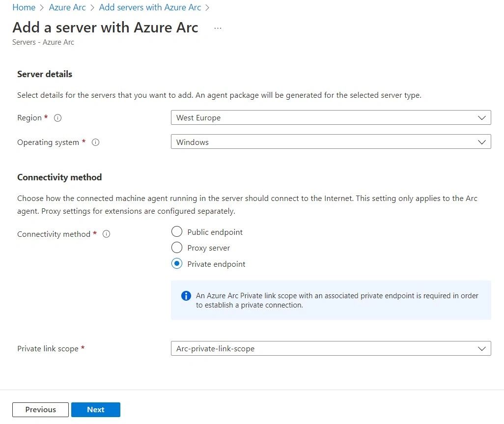Click the Next button
Screen dimensions: 504x424
(96, 410)
